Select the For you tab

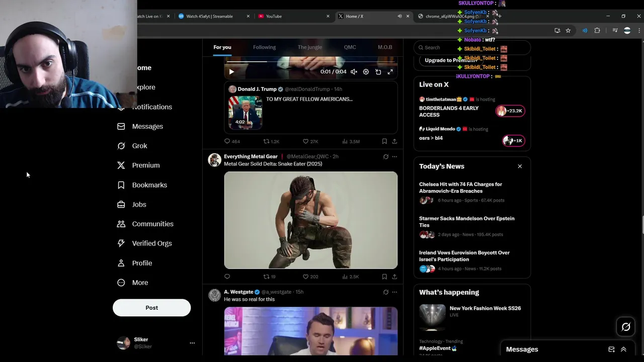[222, 47]
